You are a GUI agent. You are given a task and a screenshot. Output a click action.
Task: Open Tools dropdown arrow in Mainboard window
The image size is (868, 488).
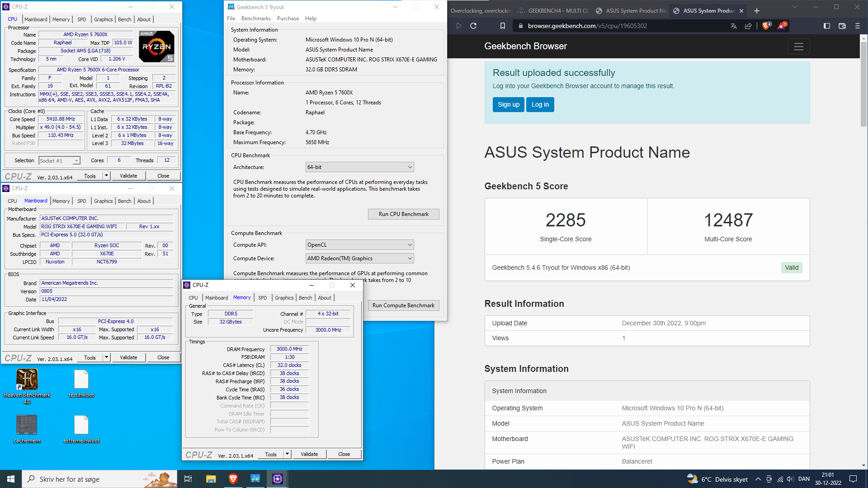click(106, 357)
